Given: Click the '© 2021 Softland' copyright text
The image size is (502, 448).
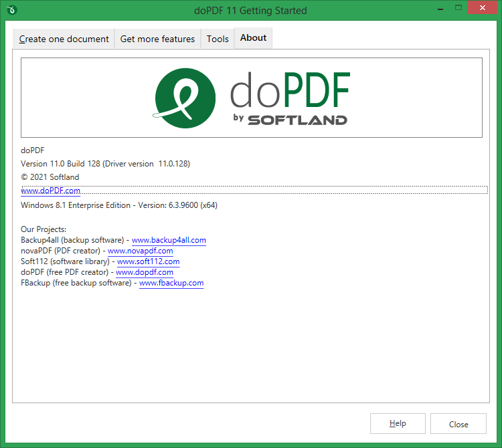Looking at the screenshot, I should pyautogui.click(x=50, y=177).
